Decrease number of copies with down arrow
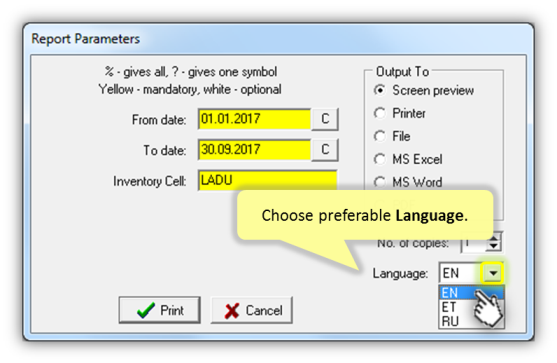 (493, 247)
